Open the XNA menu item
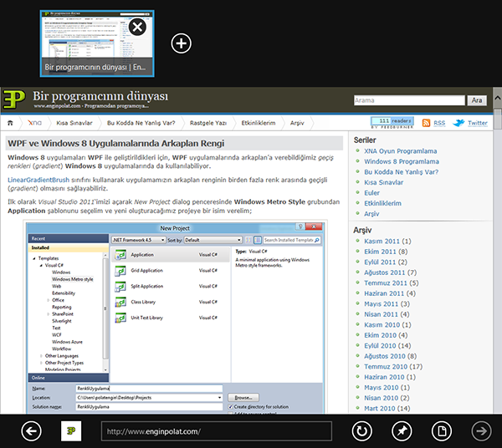502x448 pixels. click(x=34, y=123)
